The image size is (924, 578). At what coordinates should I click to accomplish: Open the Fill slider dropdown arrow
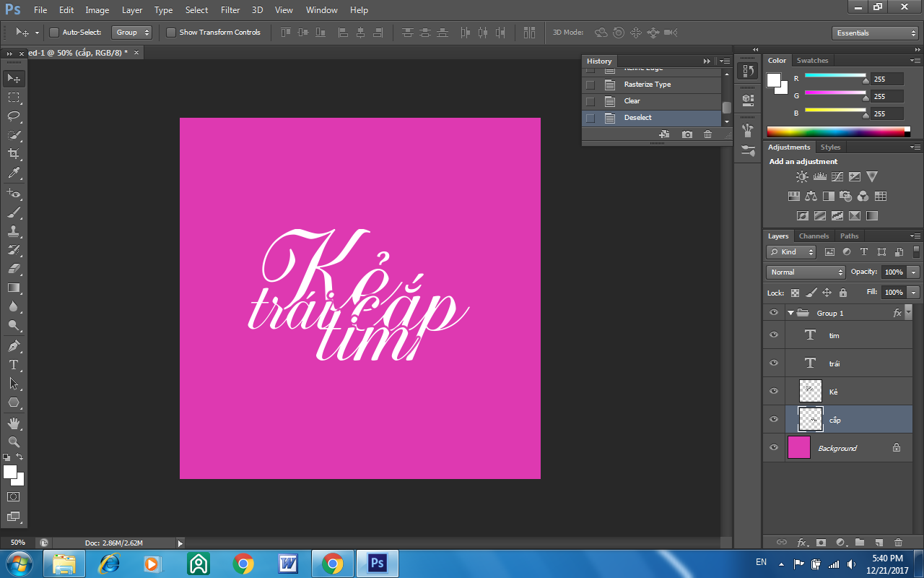click(x=914, y=293)
